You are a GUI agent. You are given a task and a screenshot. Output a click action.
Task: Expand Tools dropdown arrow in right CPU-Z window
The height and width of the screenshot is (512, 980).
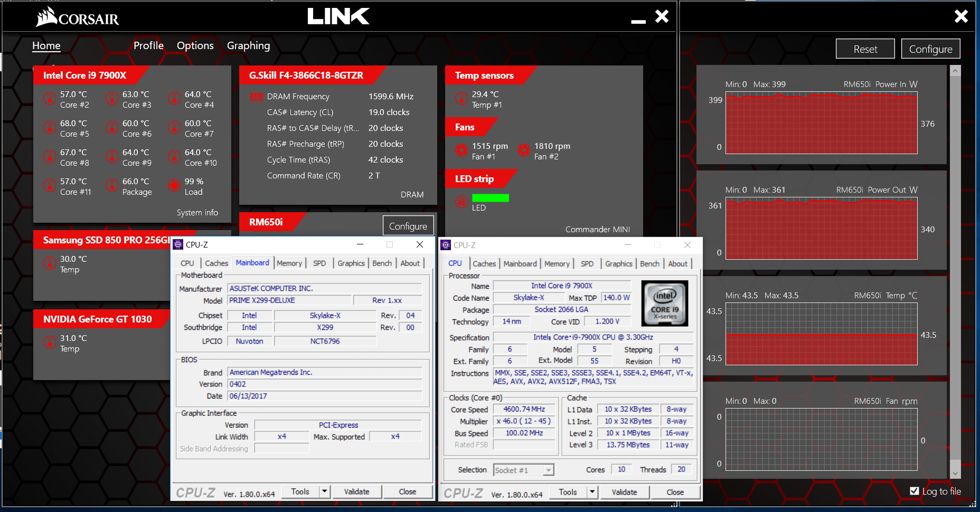tap(592, 492)
